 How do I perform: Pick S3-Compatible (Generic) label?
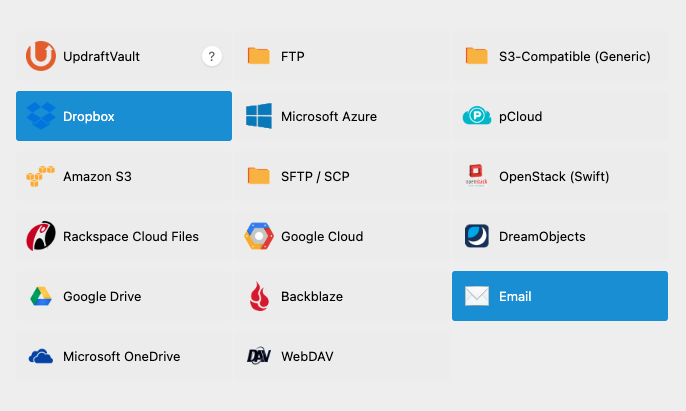[x=574, y=56]
